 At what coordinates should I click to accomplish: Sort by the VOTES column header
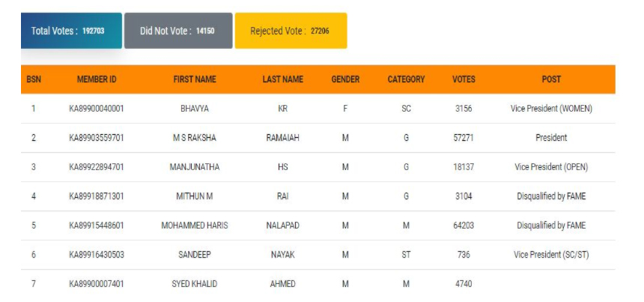(464, 79)
